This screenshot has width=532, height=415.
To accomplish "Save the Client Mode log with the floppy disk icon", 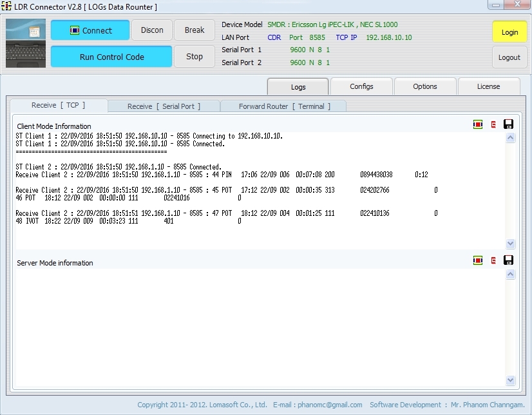I will 508,124.
